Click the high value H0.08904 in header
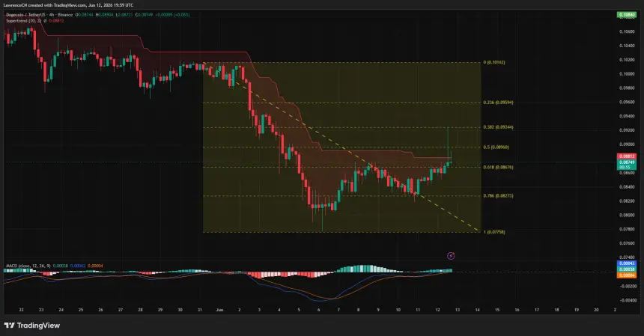Screen dimensions: 644x336 105,15
